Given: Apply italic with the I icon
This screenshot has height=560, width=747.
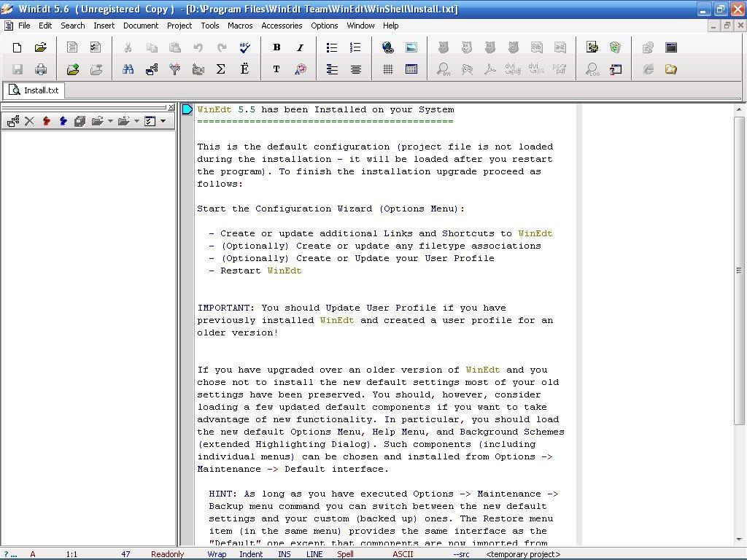Looking at the screenshot, I should (300, 47).
